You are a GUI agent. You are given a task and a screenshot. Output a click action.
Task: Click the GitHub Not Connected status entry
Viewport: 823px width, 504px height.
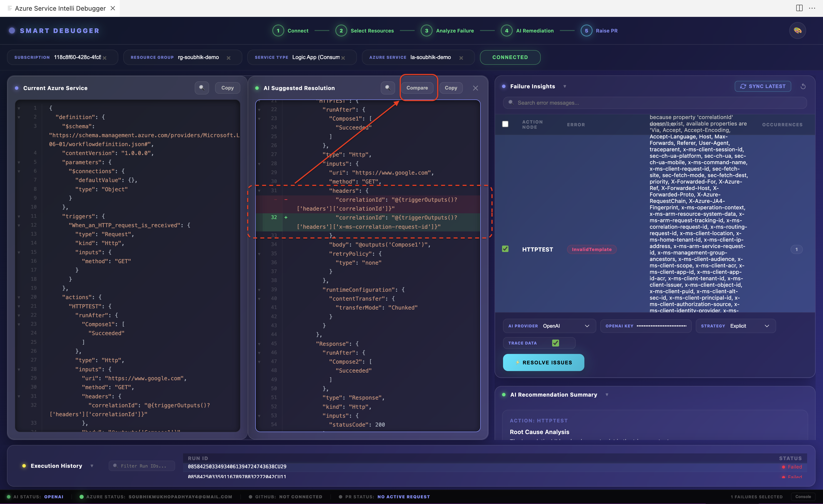(285, 497)
